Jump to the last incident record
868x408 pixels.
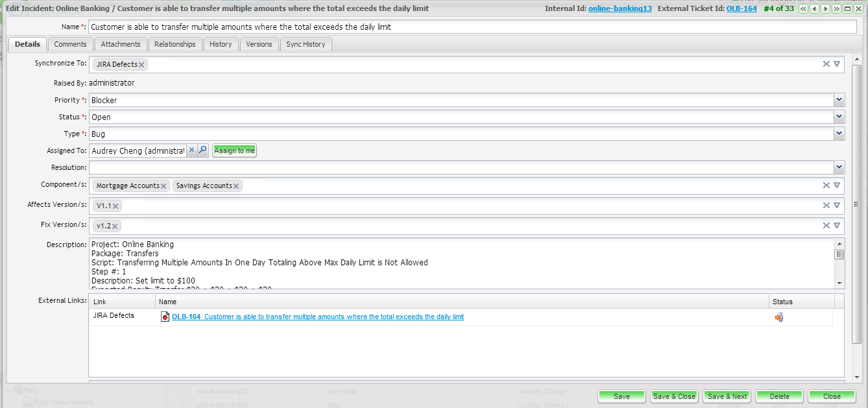pos(836,9)
